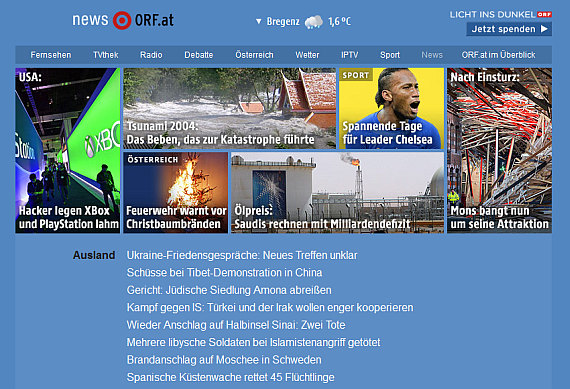The width and height of the screenshot is (570, 389).
Task: Open the Ölpreis Saudis Milliardendefizit tile
Action: (337, 193)
